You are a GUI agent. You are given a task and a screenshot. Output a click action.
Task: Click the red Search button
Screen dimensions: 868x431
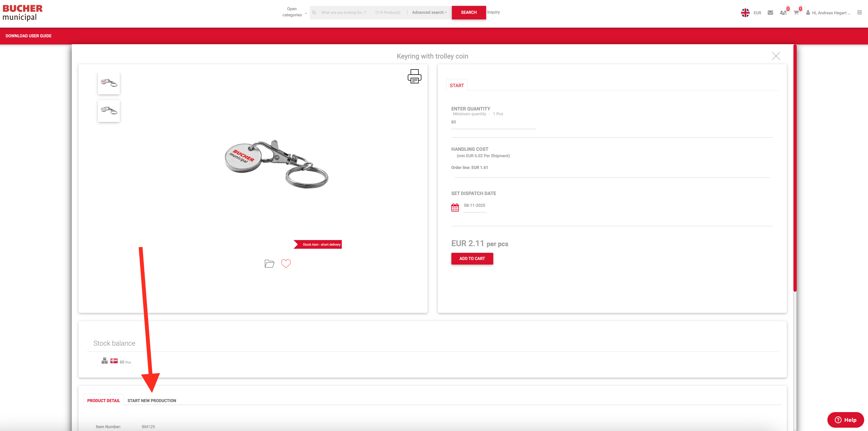468,13
